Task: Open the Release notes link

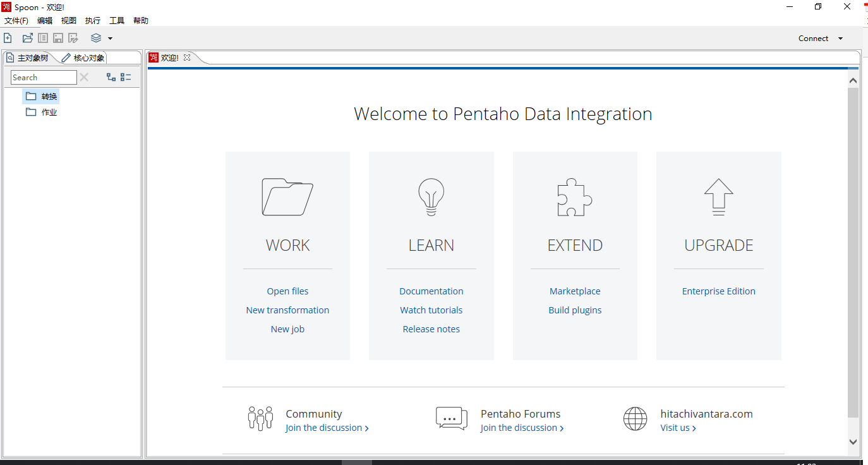Action: click(x=431, y=329)
